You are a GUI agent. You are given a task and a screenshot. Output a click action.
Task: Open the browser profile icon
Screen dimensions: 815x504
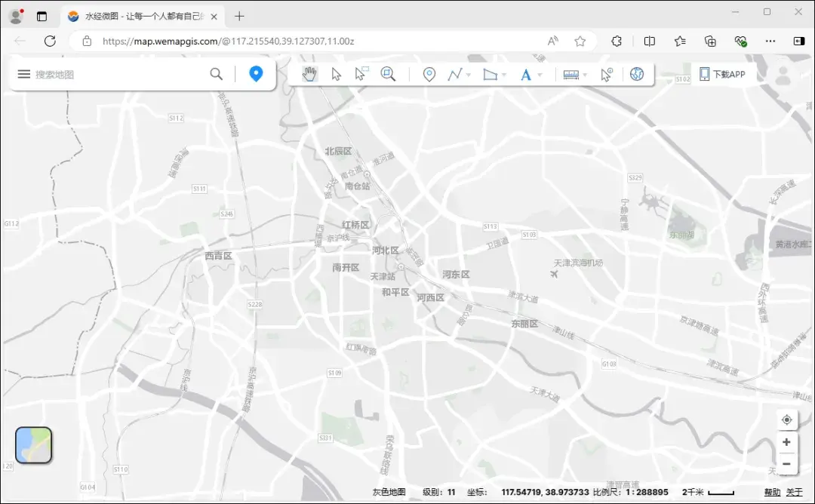16,16
